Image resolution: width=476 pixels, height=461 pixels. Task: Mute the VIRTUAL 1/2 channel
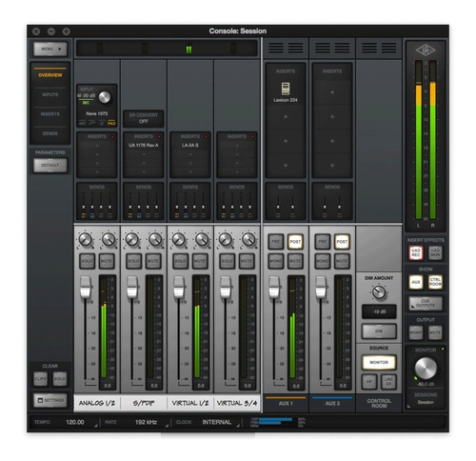(200, 261)
